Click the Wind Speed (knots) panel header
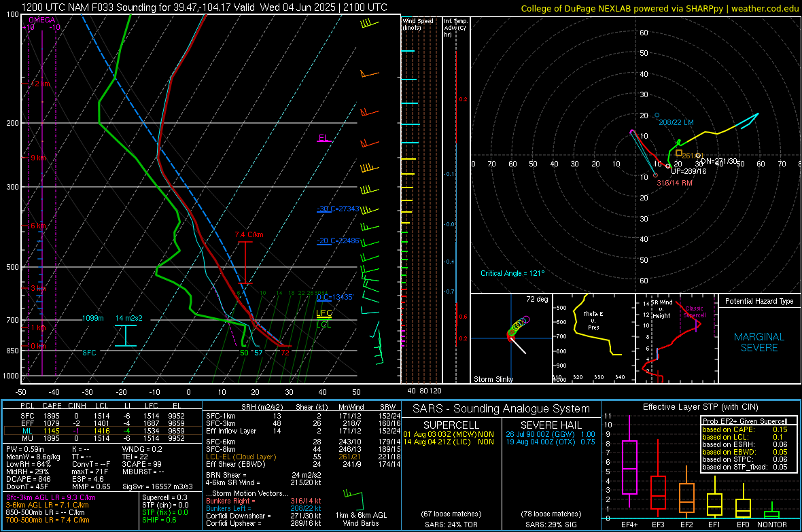802x532 pixels. point(418,24)
